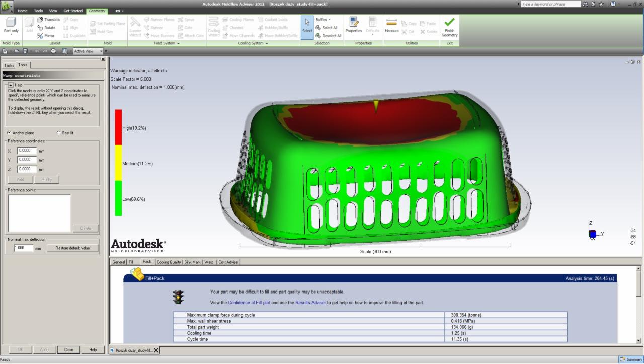
Task: Open the Baffles dropdown in Selection
Action: 323,20
